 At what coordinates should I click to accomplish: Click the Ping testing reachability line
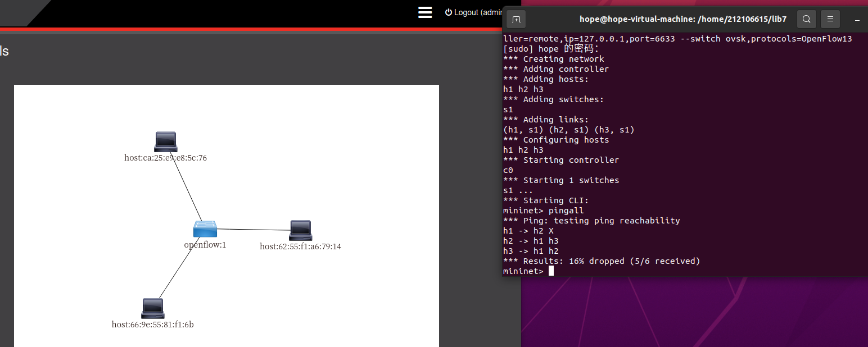tap(591, 221)
